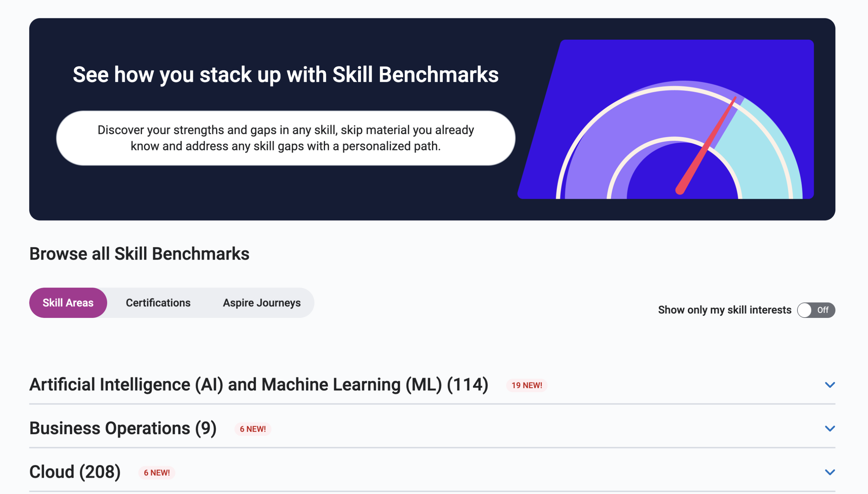Expand the Artificial Intelligence and Machine Learning category
This screenshot has height=494, width=868.
830,384
